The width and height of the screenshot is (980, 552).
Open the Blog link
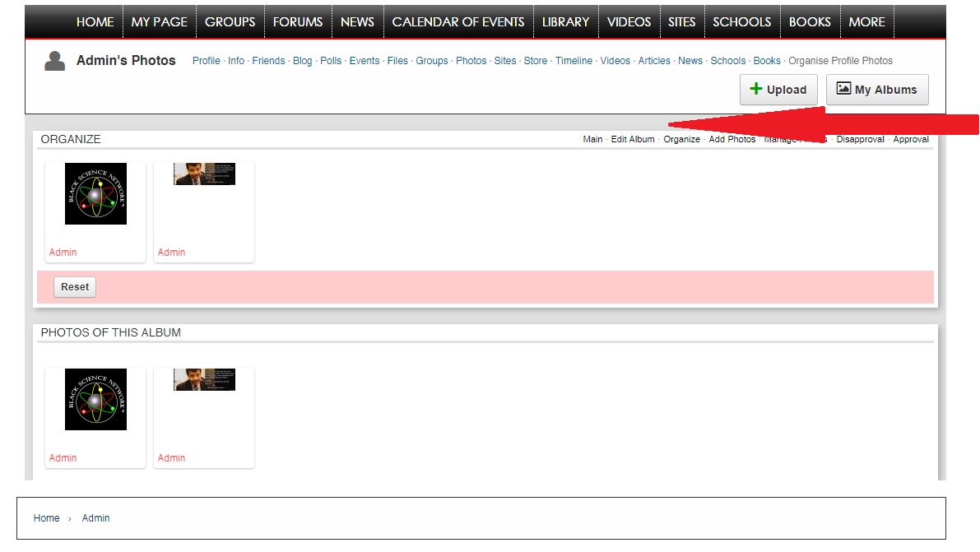(303, 61)
